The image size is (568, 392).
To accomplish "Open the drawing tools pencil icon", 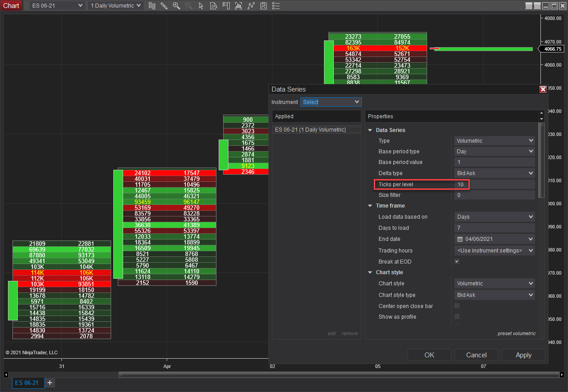I will [x=164, y=6].
